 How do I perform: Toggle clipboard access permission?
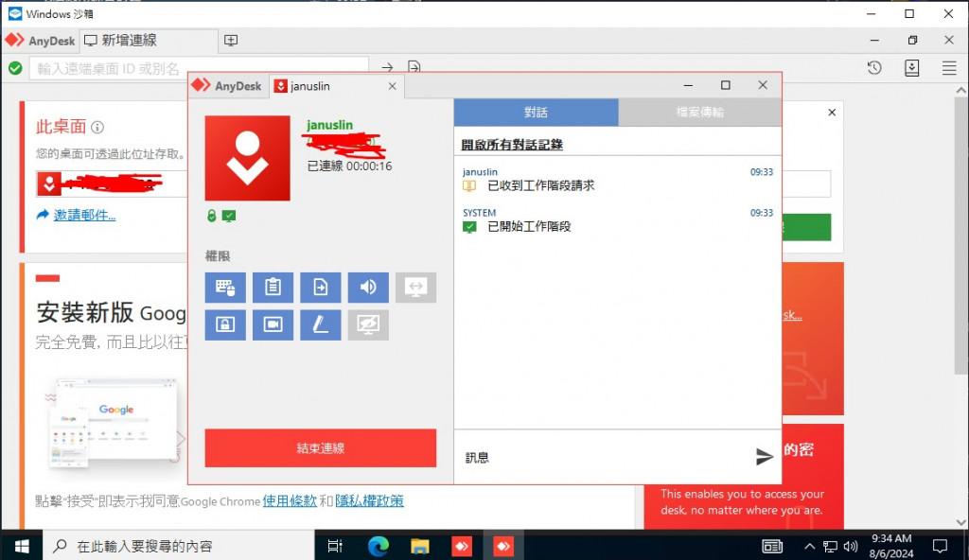pyautogui.click(x=273, y=287)
